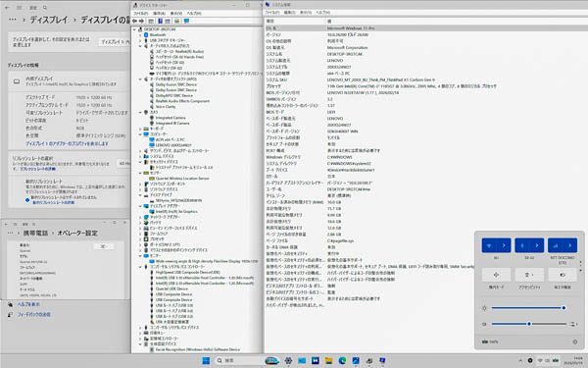Expand キーボード node in Device Manager
Image resolution: width=588 pixels, height=368 pixels.
click(x=140, y=129)
